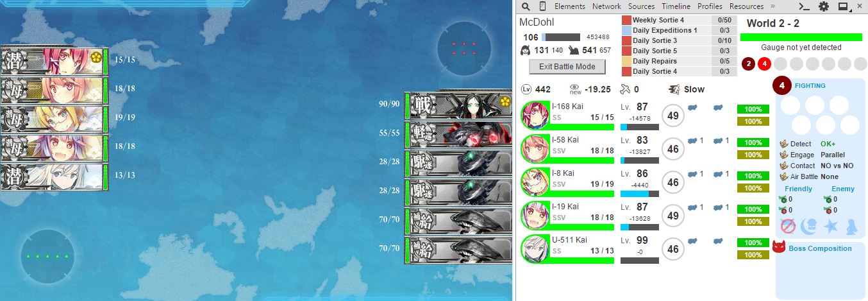Select red node 4 on map
The image size is (868, 301).
click(x=764, y=64)
